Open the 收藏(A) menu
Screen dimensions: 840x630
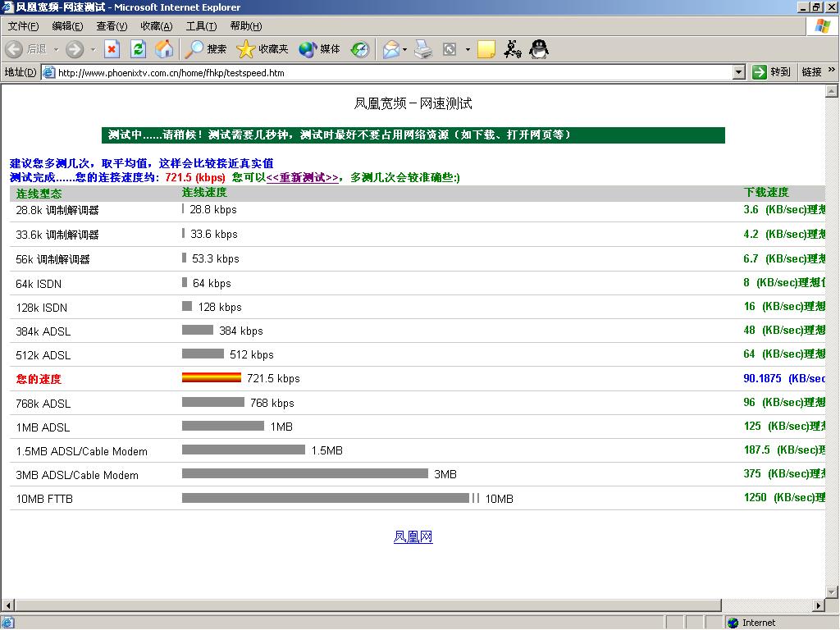pos(157,26)
